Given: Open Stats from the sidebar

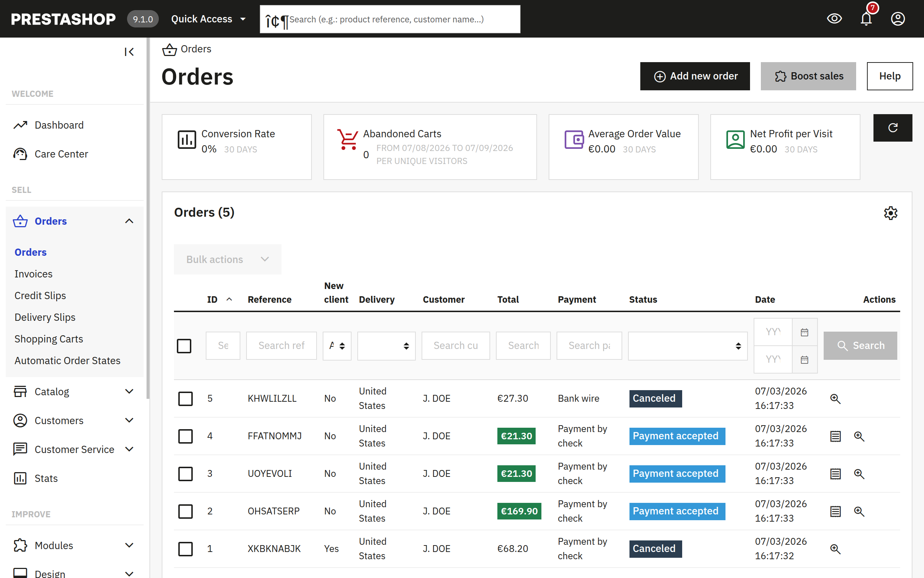Looking at the screenshot, I should [74, 478].
